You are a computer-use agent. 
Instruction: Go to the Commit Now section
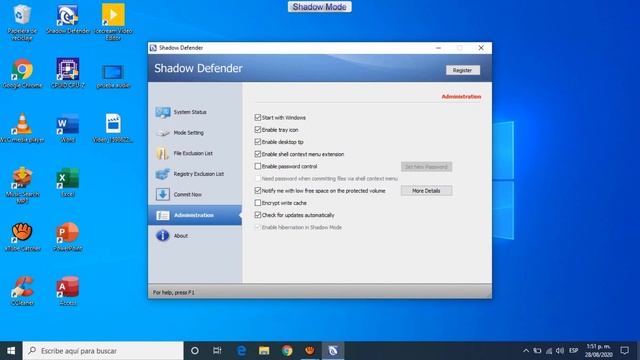click(195, 194)
